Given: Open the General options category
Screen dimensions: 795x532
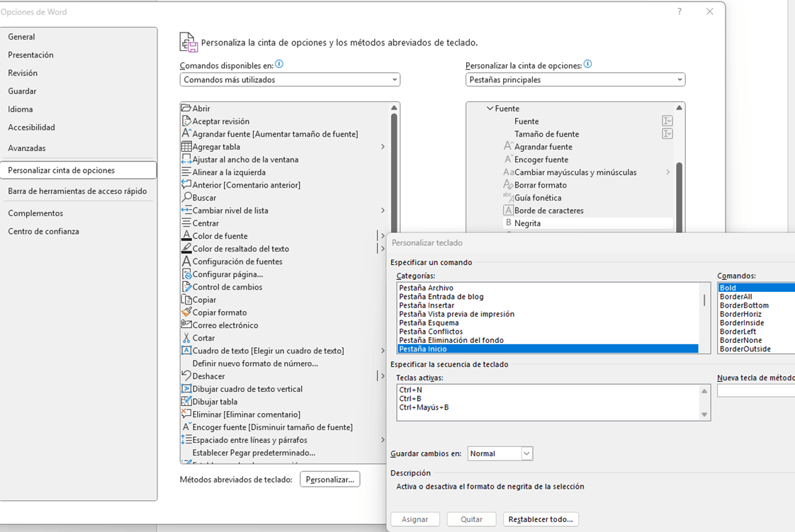Looking at the screenshot, I should 79,36.
